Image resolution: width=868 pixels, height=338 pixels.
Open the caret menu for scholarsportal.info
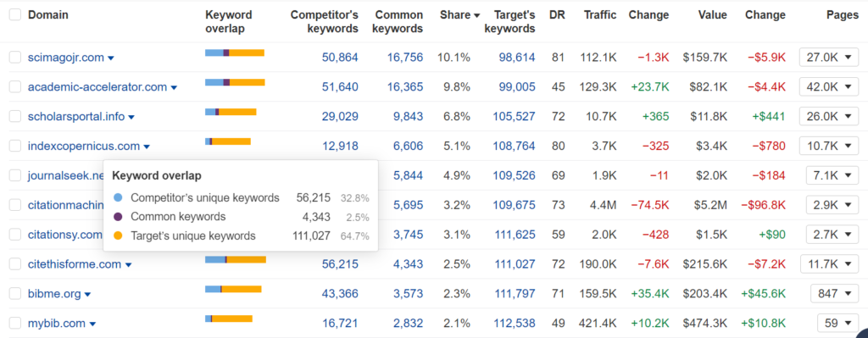coord(131,117)
